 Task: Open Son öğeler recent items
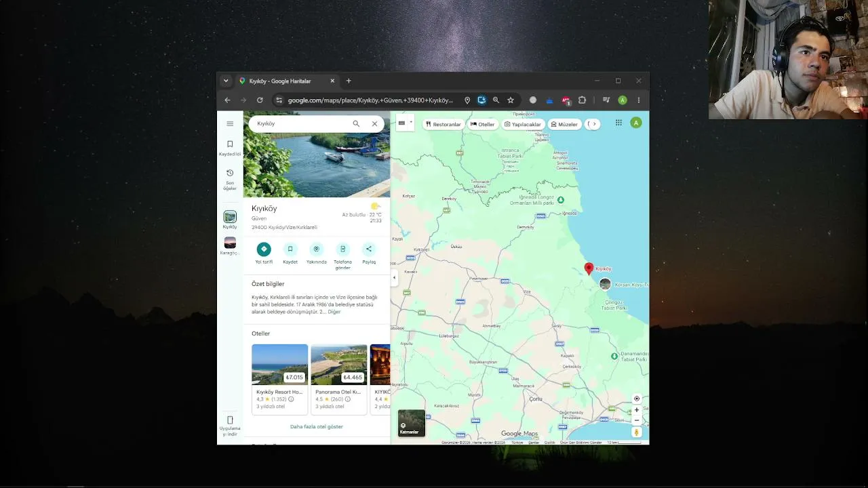pos(230,180)
